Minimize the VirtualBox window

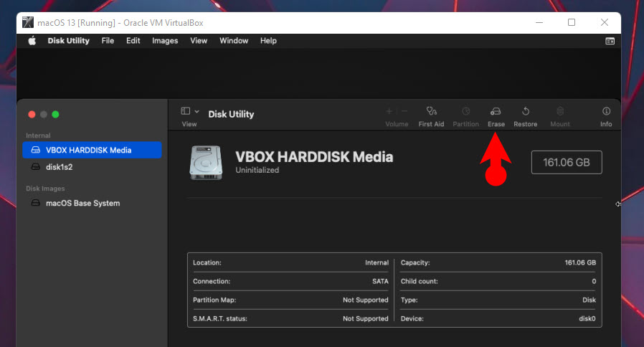click(x=539, y=23)
